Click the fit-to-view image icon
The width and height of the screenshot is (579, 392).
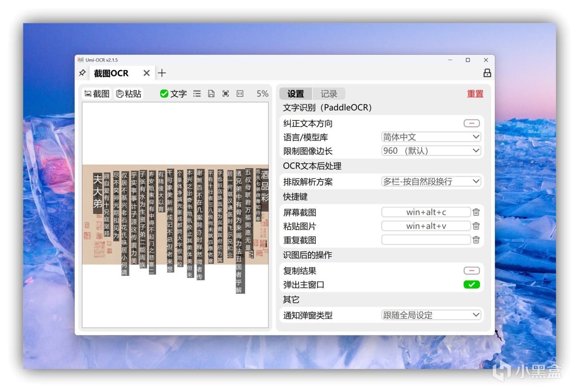click(225, 94)
